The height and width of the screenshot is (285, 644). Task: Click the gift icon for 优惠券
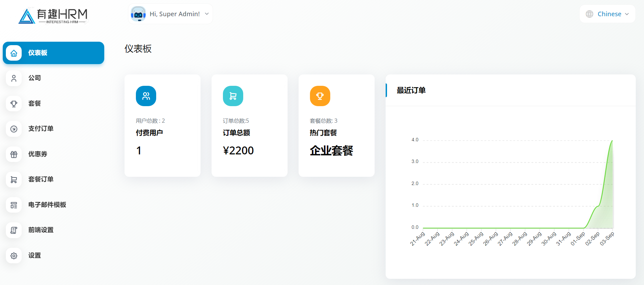[14, 154]
